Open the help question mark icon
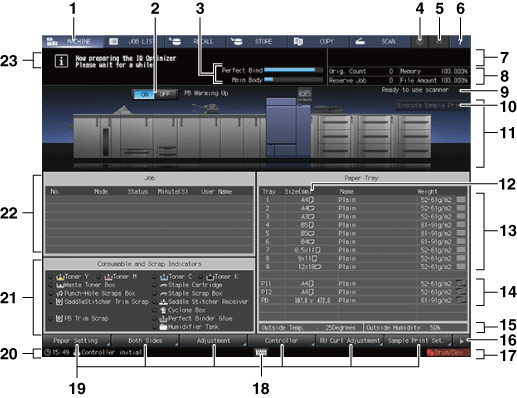517x398 pixels. pyautogui.click(x=460, y=42)
